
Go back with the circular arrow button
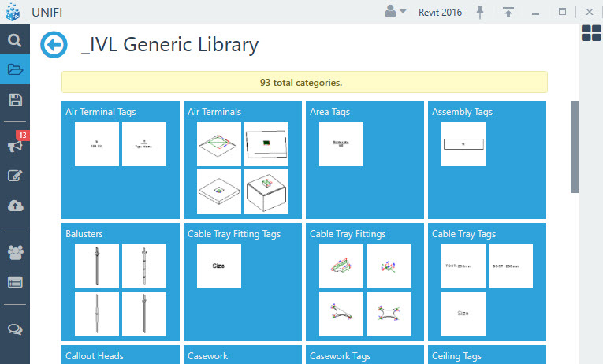(x=54, y=45)
